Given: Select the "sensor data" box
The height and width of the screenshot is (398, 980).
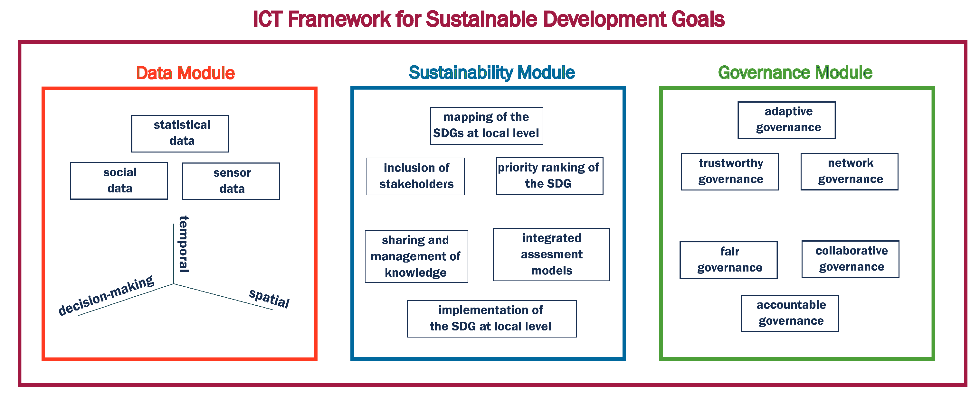Looking at the screenshot, I should 231,181.
